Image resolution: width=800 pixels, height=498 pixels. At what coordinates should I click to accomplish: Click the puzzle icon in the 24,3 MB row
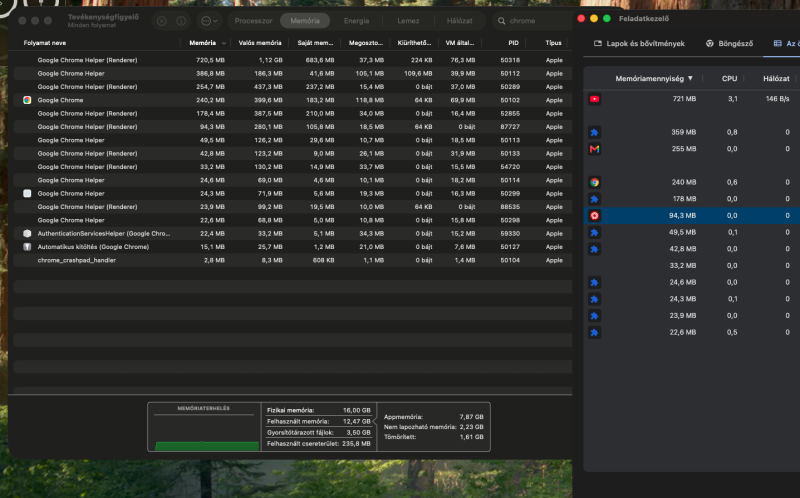click(x=594, y=300)
